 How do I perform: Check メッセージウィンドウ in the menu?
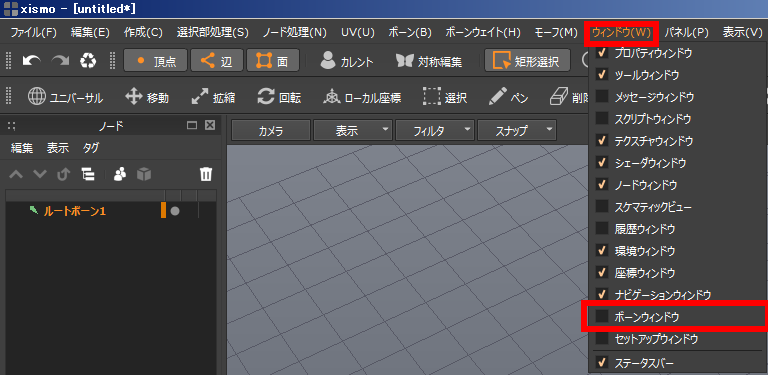point(677,97)
